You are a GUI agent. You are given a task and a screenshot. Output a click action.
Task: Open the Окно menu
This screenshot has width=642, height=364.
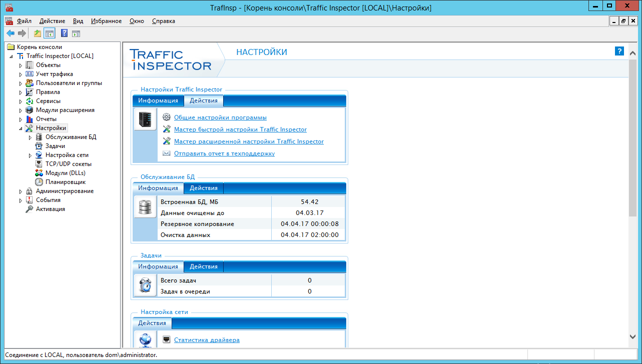[137, 21]
